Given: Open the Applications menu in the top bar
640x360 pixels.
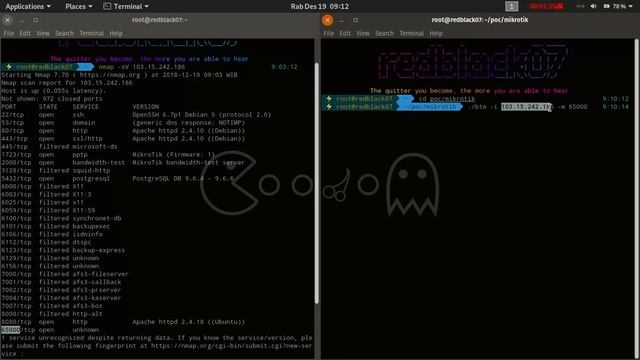Looking at the screenshot, I should 28,6.
